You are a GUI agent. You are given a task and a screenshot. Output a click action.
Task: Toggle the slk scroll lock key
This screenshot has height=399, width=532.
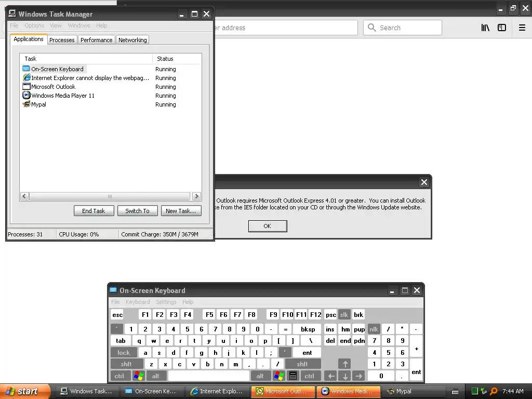(x=344, y=314)
